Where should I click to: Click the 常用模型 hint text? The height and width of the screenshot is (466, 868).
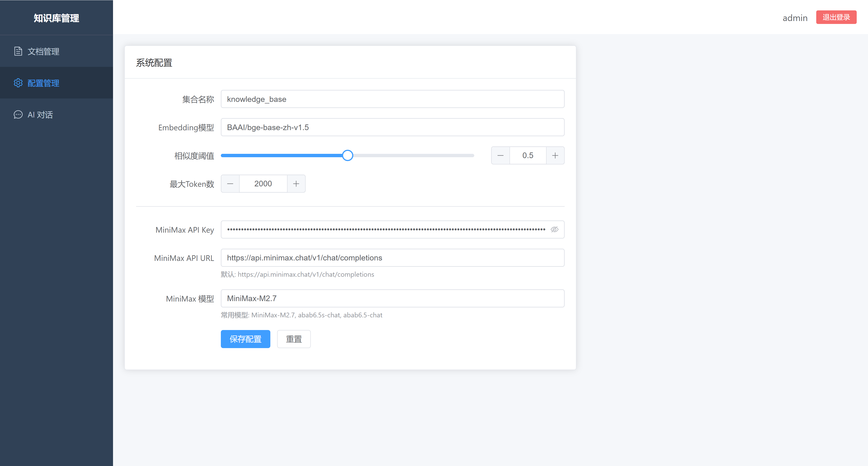pyautogui.click(x=302, y=315)
